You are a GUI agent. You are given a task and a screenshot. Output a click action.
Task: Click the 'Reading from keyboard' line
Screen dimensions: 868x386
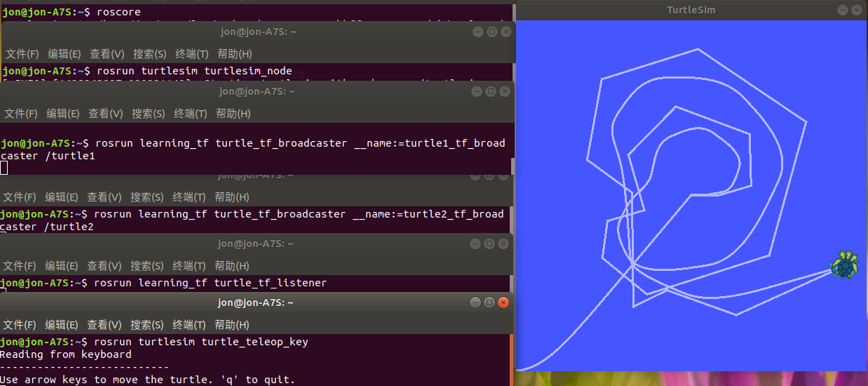66,354
